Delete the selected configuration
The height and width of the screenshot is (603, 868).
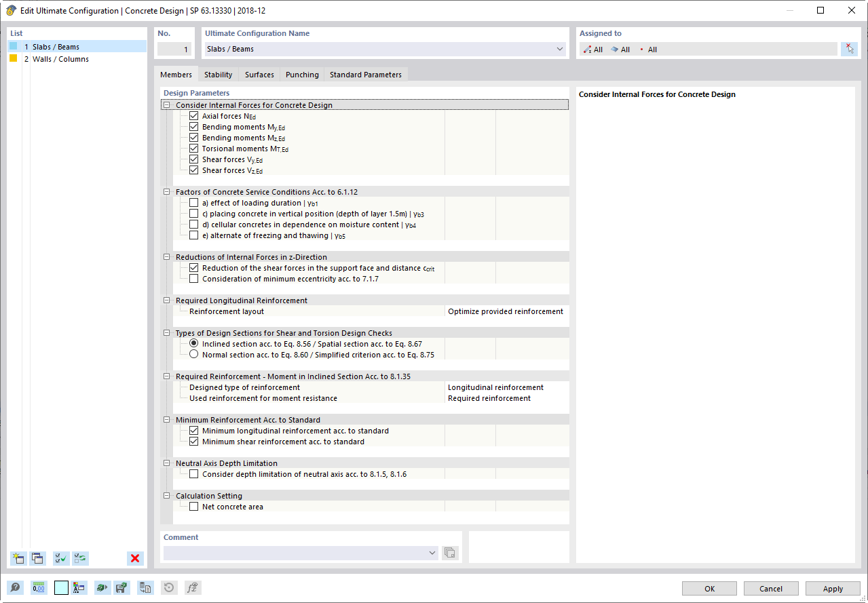(x=135, y=558)
